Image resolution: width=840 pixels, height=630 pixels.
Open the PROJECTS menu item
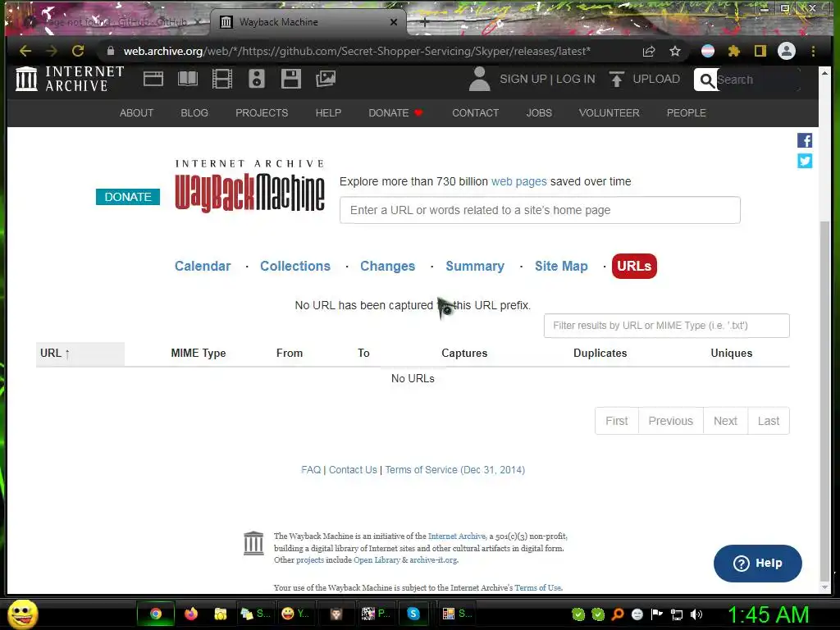point(262,113)
